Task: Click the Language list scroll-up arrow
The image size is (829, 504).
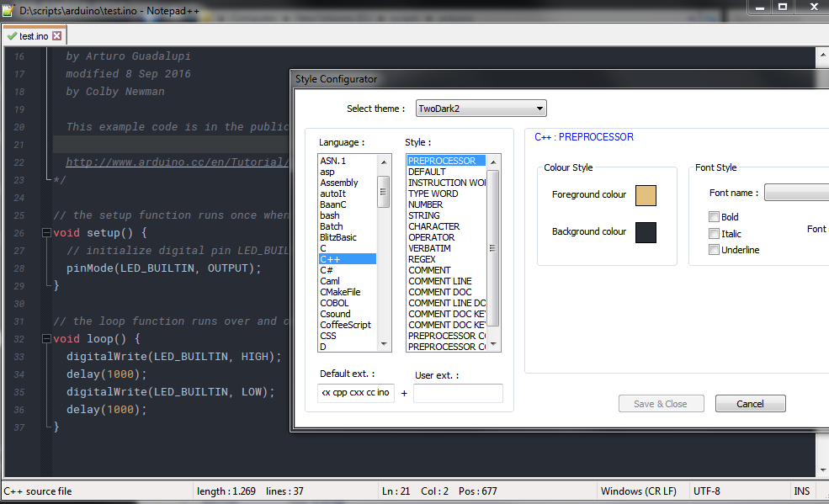Action: point(384,162)
